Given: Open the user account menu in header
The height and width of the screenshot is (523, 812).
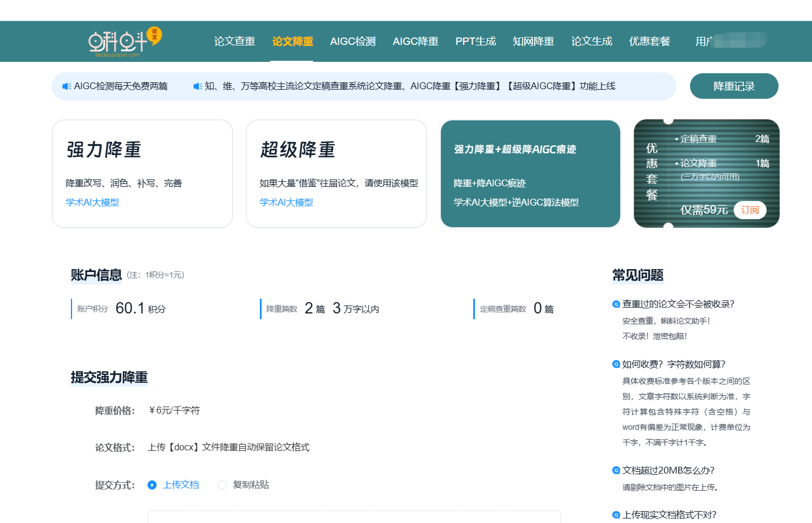Looking at the screenshot, I should [x=731, y=41].
